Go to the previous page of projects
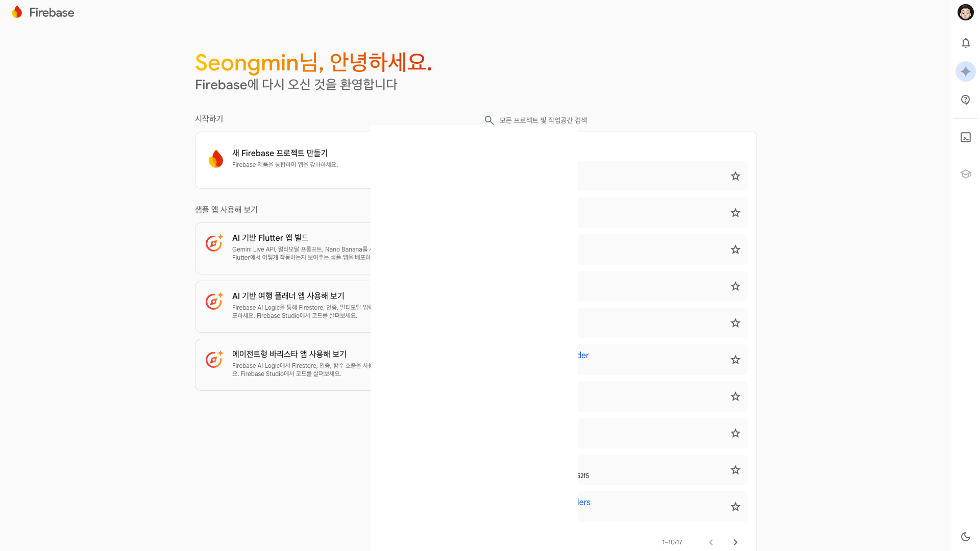 pos(710,542)
